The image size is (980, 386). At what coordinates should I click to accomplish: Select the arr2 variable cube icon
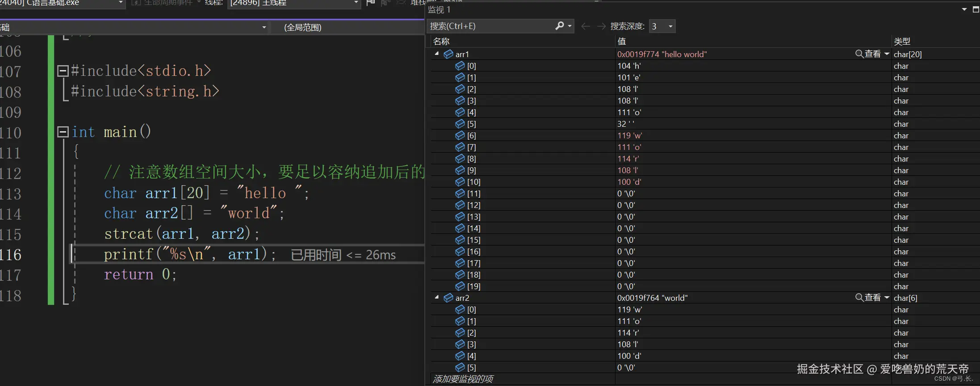click(448, 298)
